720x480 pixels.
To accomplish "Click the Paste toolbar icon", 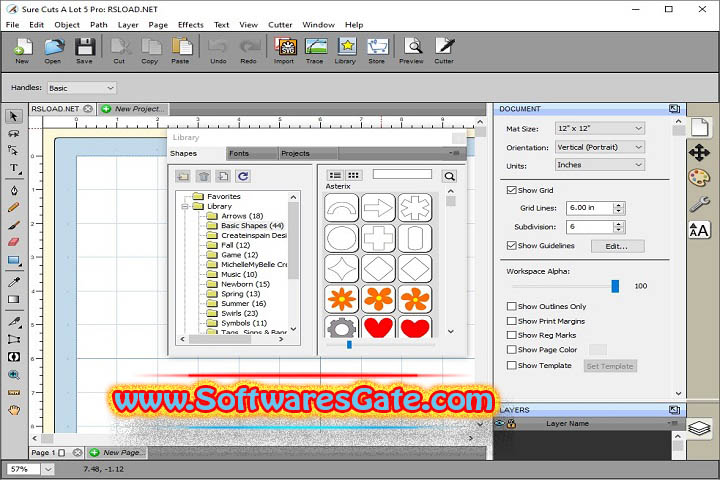I will pyautogui.click(x=181, y=50).
